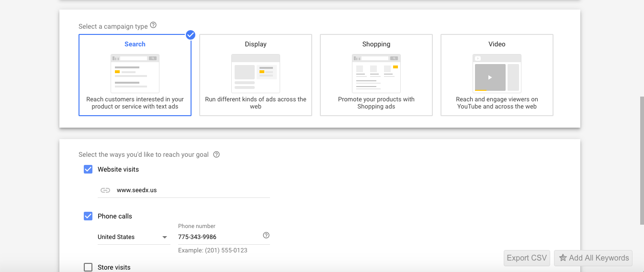The image size is (644, 272).
Task: Click the phone number help icon
Action: pos(266,235)
